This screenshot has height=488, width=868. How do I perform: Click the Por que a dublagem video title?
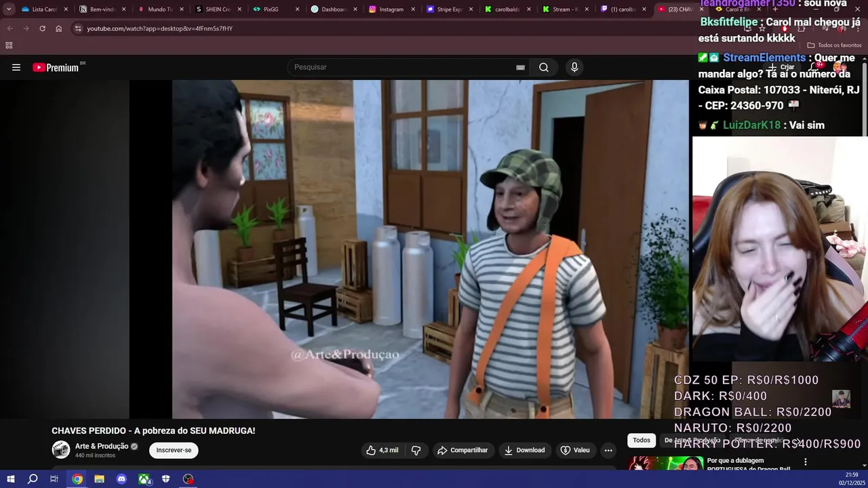pos(749,464)
